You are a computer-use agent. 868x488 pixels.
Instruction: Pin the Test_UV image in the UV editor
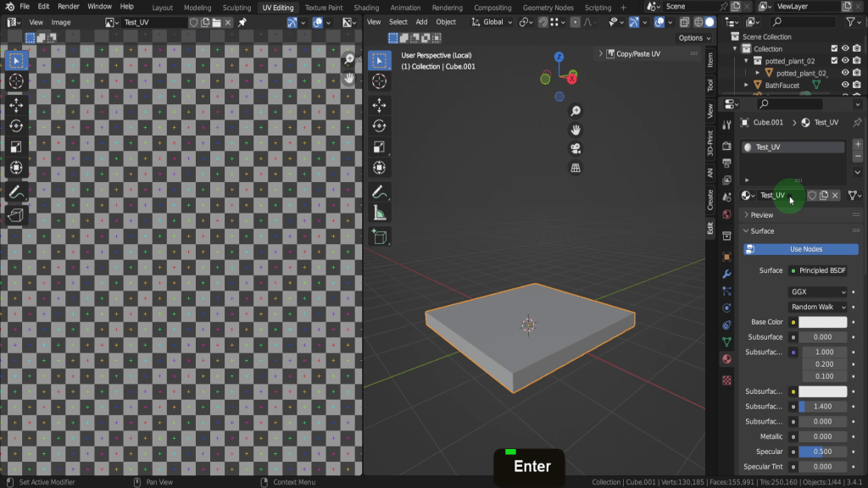[x=242, y=22]
